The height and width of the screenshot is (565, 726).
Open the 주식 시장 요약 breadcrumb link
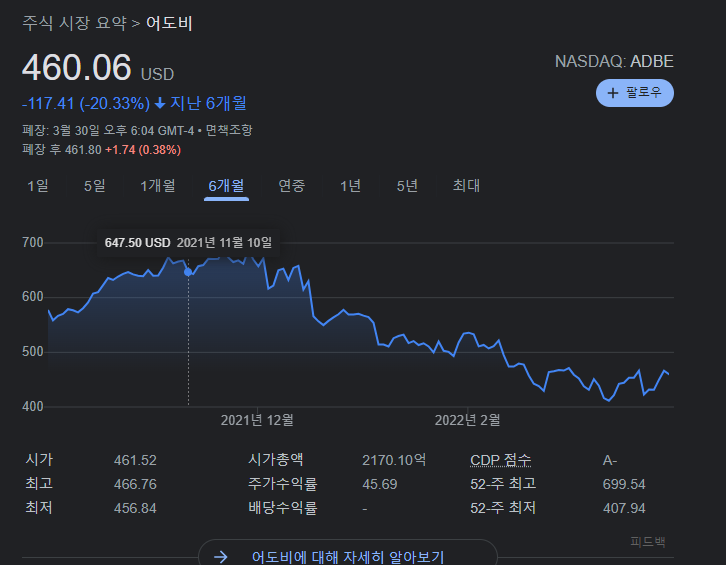click(x=74, y=23)
